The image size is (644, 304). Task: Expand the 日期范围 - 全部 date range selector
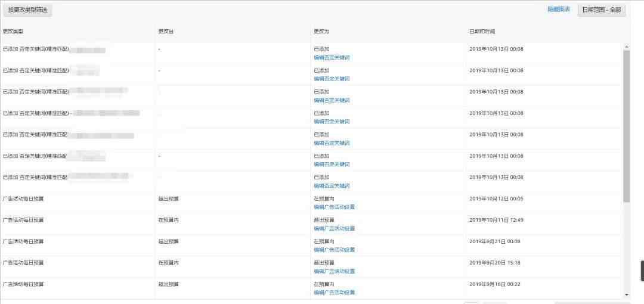[602, 10]
